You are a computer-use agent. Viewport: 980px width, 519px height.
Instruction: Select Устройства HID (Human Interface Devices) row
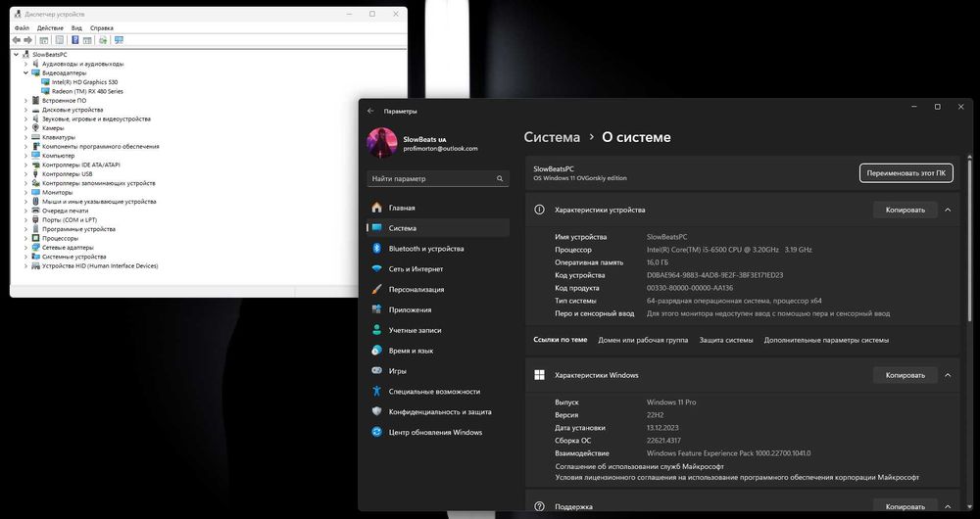click(x=100, y=266)
